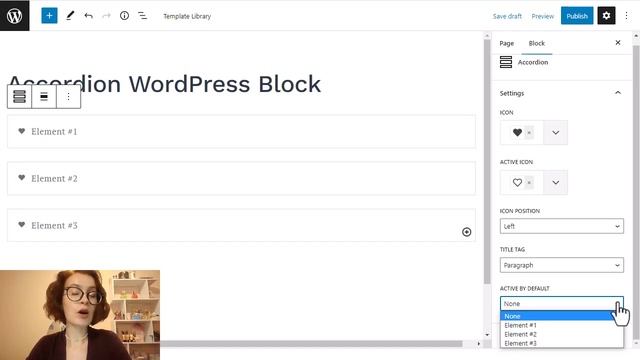Collapse the Settings panel section
The width and height of the screenshot is (640, 360).
pos(618,93)
